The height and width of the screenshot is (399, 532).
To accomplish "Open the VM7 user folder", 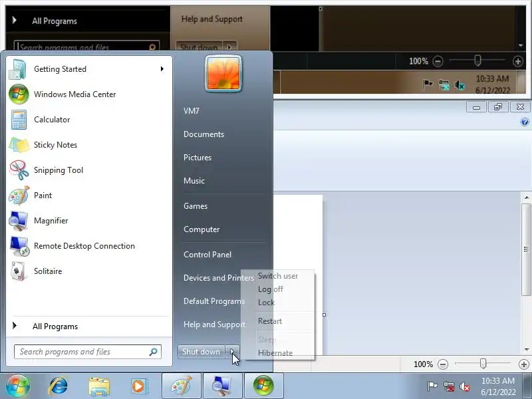I will point(192,111).
